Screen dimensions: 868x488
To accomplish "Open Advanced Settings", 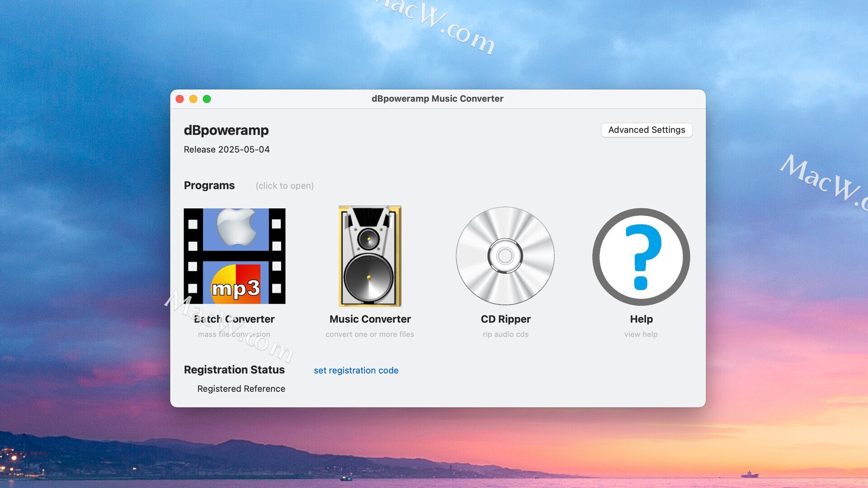I will point(646,130).
